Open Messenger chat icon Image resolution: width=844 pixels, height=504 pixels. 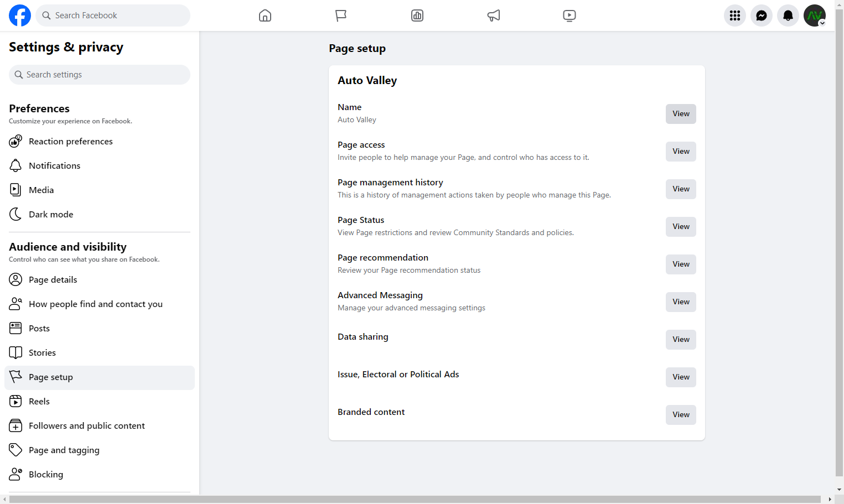pyautogui.click(x=762, y=15)
